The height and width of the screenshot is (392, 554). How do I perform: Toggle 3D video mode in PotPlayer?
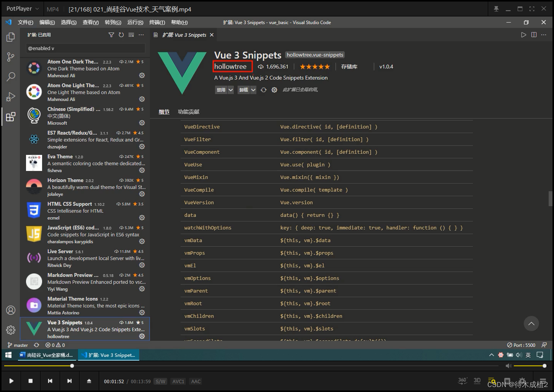477,381
